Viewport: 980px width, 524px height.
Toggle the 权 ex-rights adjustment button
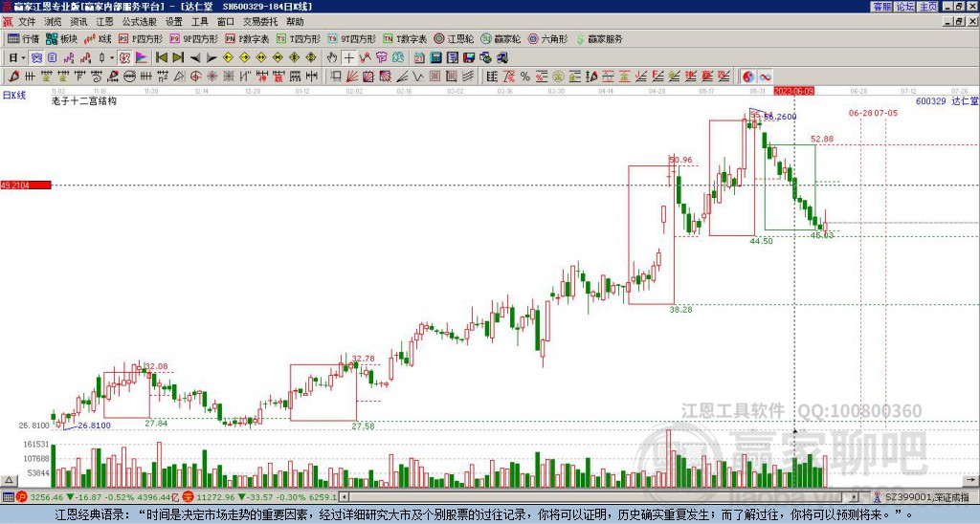(124, 57)
